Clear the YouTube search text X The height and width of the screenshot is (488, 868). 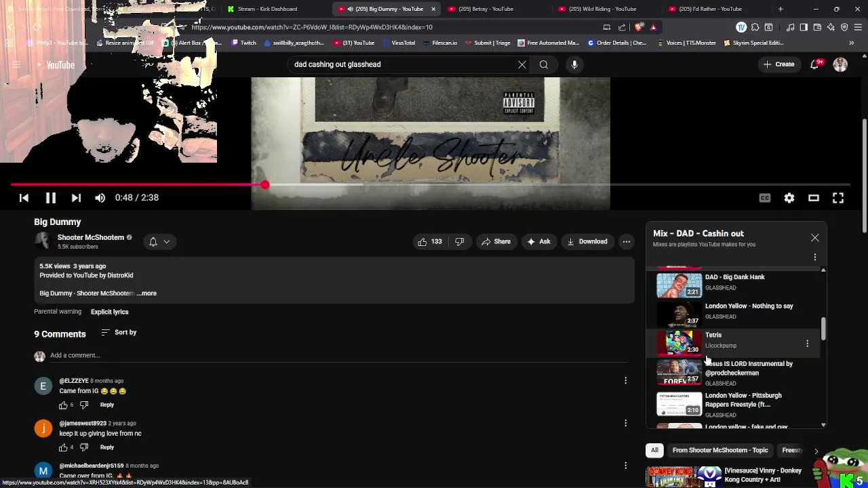[x=521, y=64]
